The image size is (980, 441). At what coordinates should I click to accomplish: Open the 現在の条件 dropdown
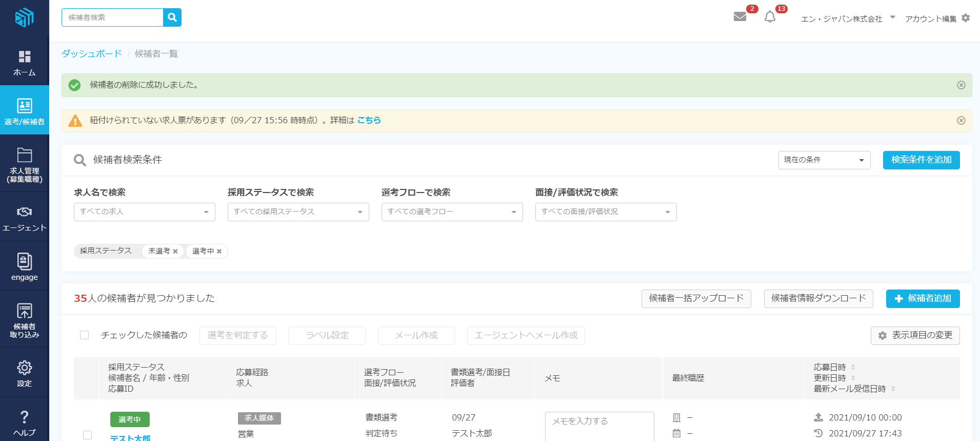click(x=824, y=160)
